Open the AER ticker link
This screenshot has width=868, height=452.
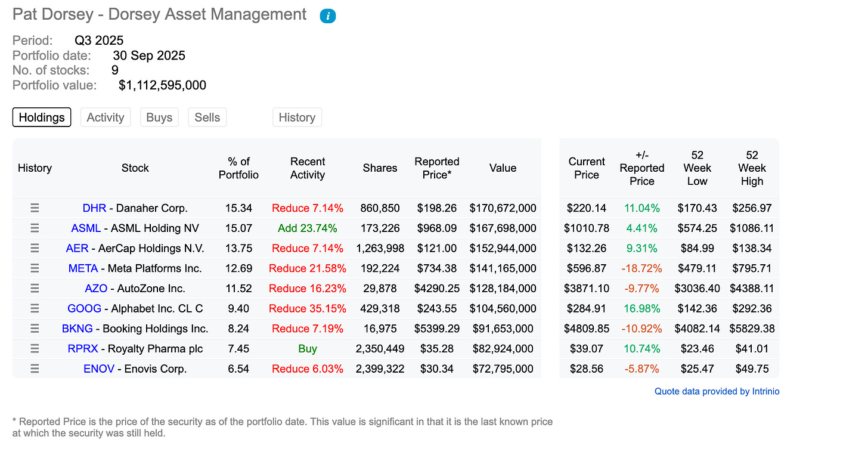pos(77,248)
